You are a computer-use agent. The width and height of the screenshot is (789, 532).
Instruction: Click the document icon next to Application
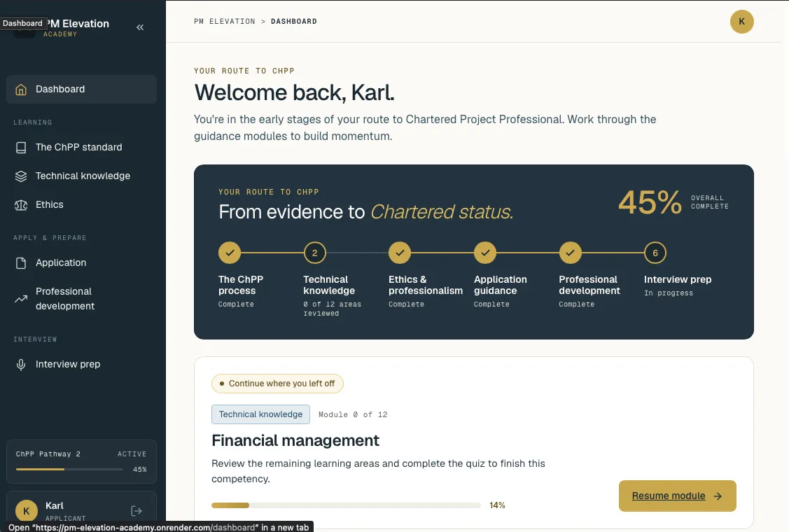tap(20, 262)
